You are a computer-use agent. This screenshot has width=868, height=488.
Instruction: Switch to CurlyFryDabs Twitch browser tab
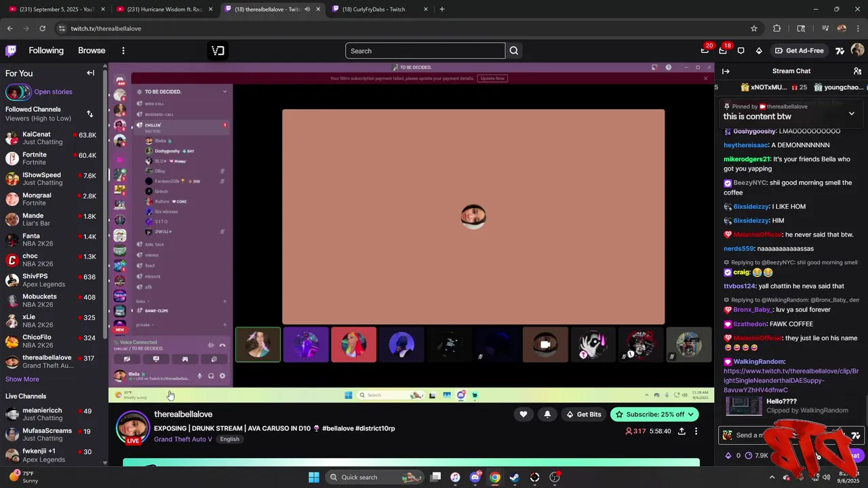click(x=380, y=9)
